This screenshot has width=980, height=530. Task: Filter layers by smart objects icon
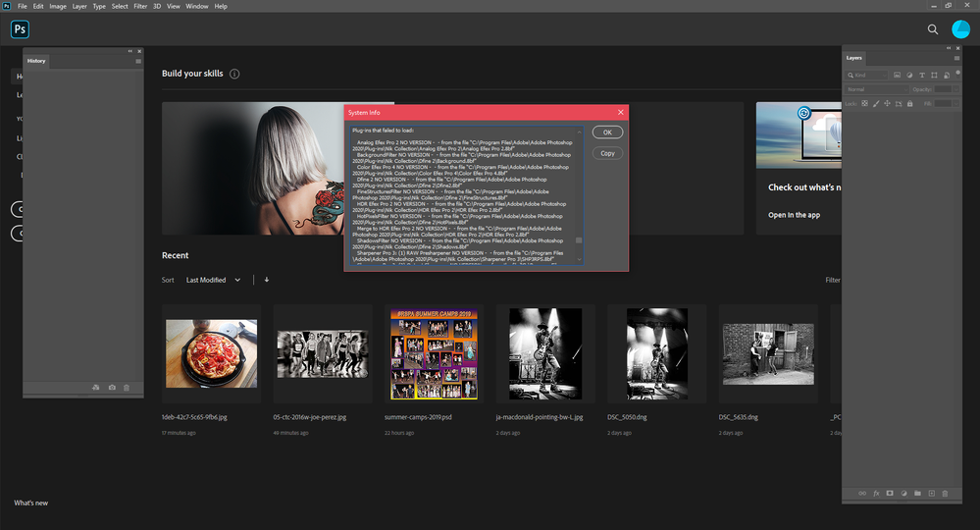947,75
